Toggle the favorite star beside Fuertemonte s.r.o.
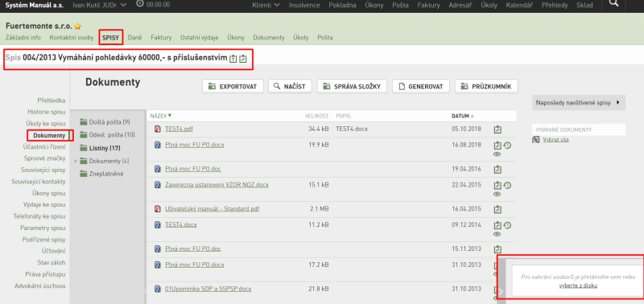644x304 pixels. (x=77, y=27)
